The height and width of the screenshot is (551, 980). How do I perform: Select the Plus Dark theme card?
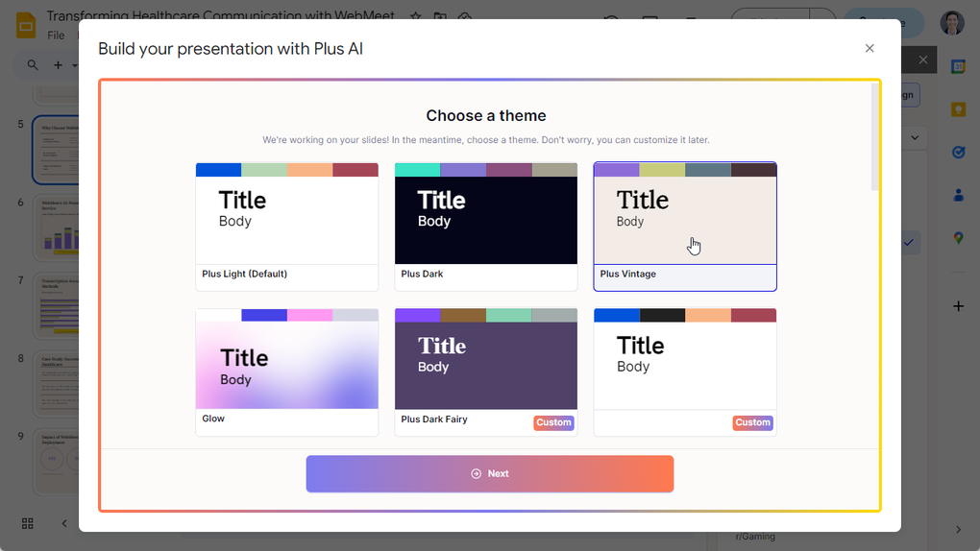485,227
